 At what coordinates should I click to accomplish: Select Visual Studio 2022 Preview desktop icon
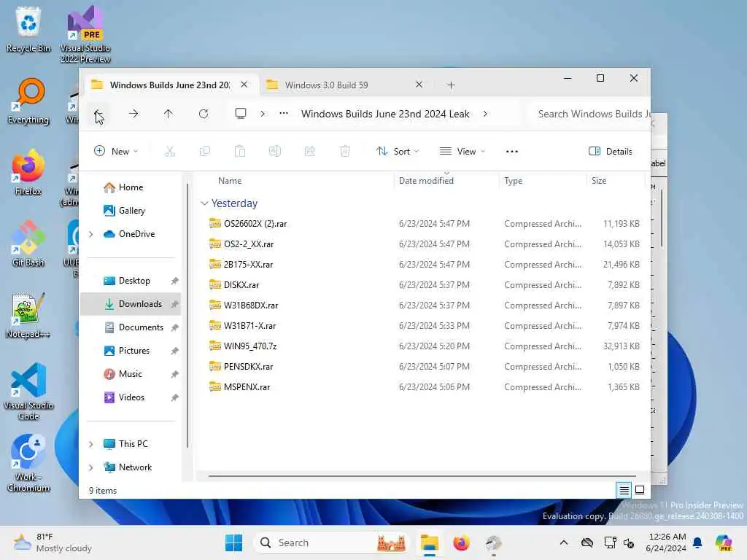coord(85,35)
